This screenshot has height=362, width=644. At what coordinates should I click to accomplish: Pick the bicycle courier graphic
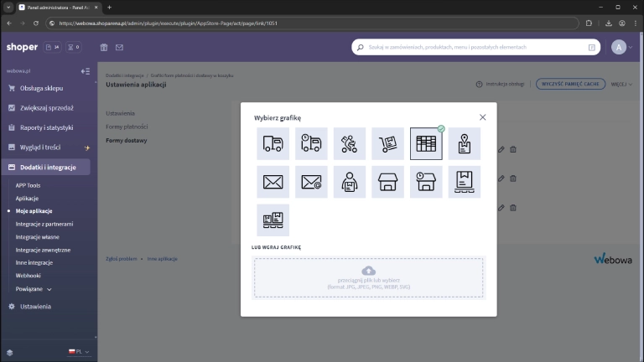(x=350, y=143)
